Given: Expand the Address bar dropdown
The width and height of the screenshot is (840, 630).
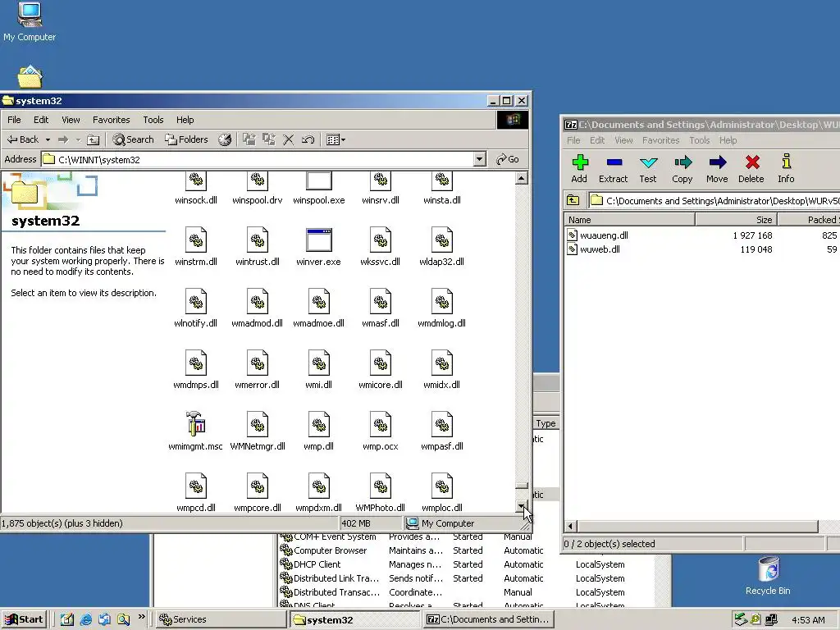Looking at the screenshot, I should click(479, 159).
